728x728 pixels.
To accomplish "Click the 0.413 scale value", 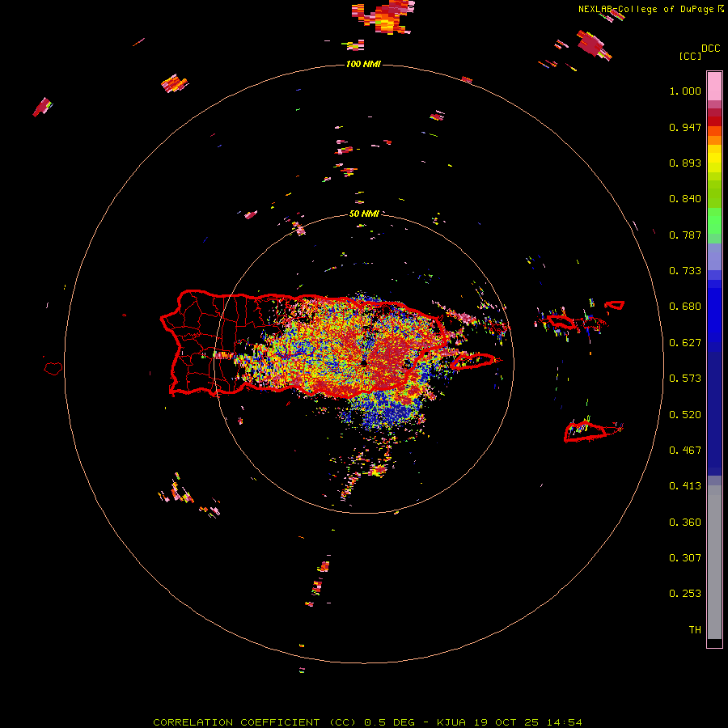I will pos(685,486).
